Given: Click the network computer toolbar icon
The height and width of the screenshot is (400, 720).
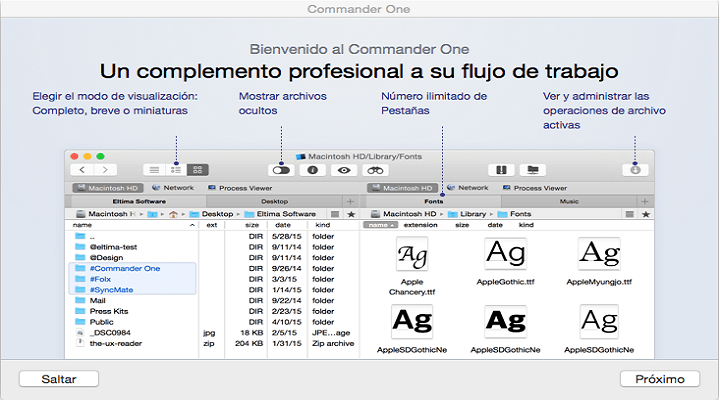Looking at the screenshot, I should pos(533,170).
